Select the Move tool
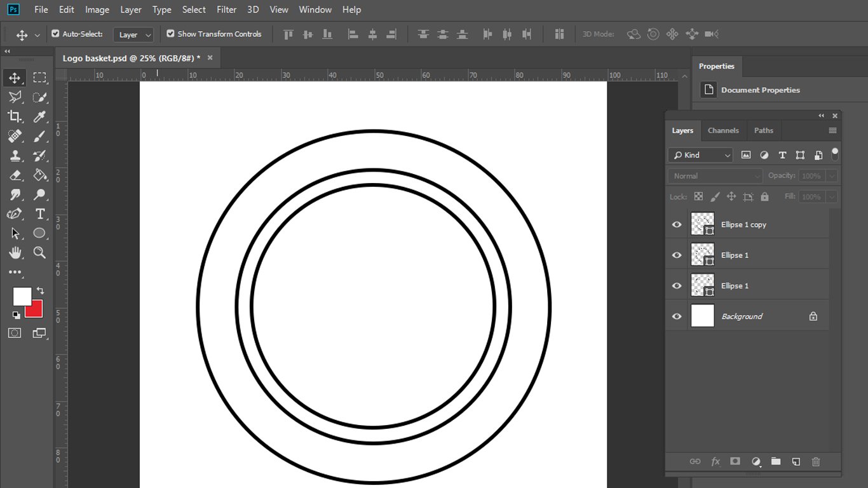The height and width of the screenshot is (488, 868). coord(14,77)
